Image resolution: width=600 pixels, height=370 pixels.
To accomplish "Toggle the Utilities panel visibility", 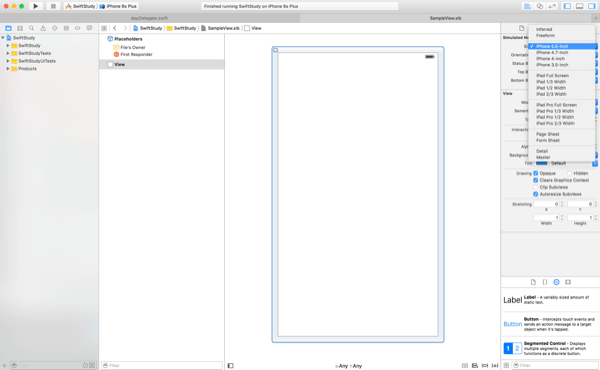I will point(592,6).
